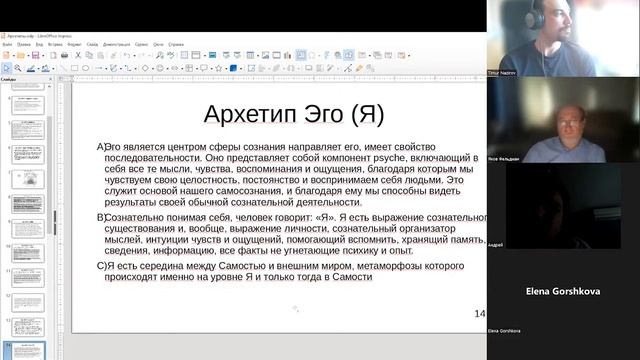
Task: Open the Fill Color dropdown arrow
Action: pos(53,69)
